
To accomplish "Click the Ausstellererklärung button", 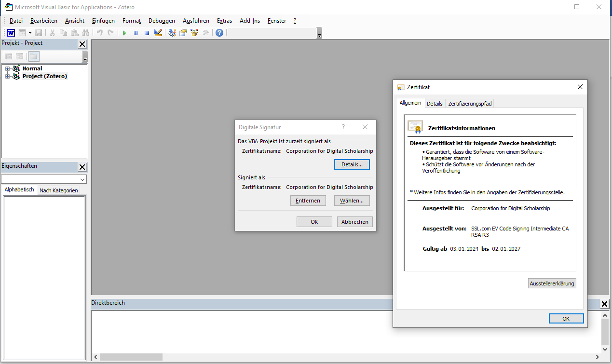I will 552,283.
